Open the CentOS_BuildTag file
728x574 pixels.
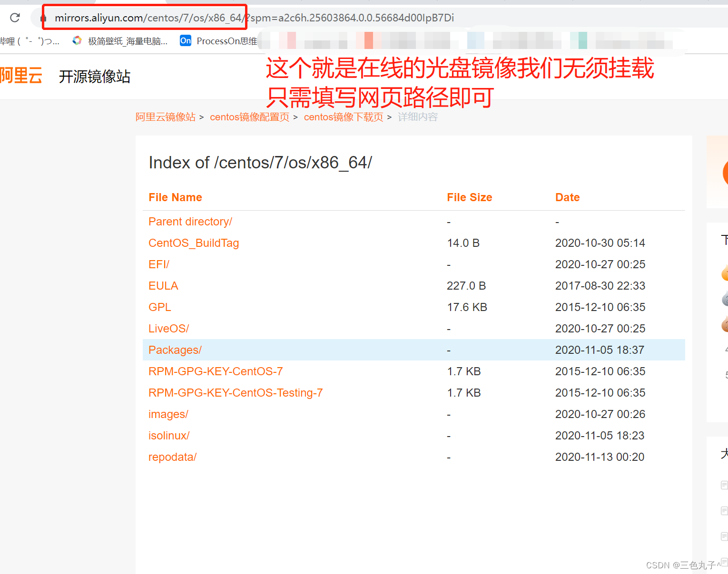tap(194, 243)
